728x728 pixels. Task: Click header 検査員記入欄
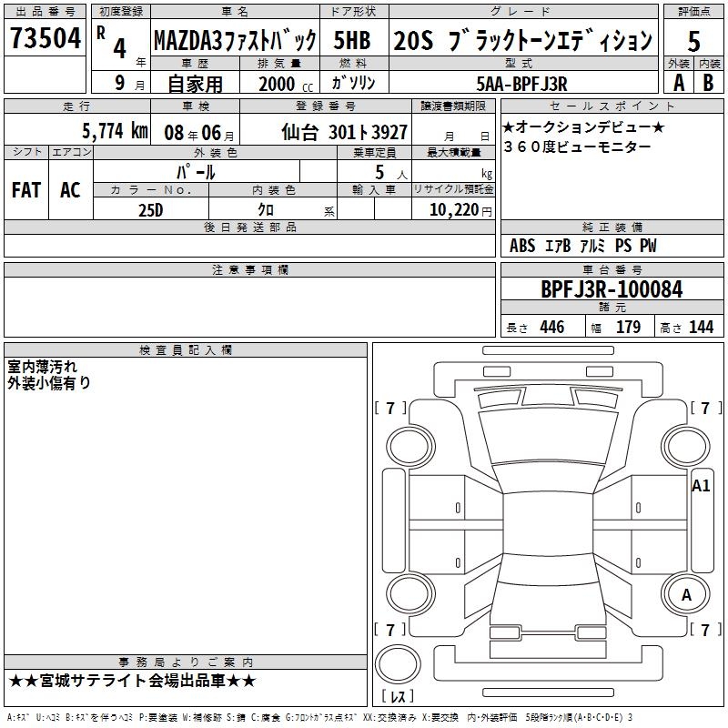[x=186, y=350]
